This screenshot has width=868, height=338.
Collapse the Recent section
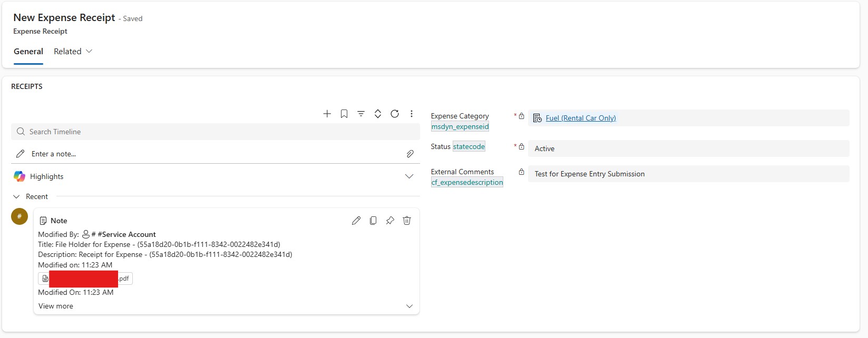pyautogui.click(x=16, y=196)
